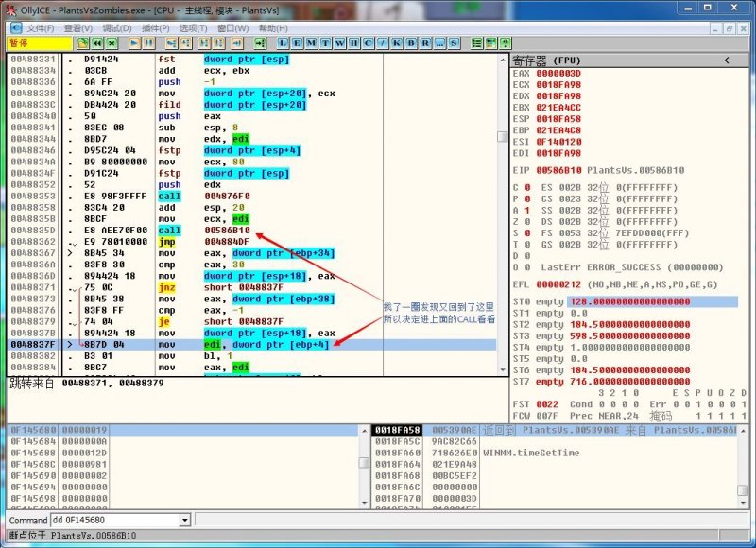Execute till return toolbar icon
Image resolution: width=756 pixels, height=548 pixels.
(x=237, y=43)
